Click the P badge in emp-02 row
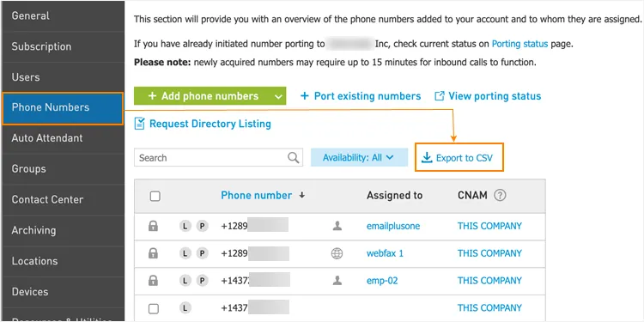The height and width of the screenshot is (322, 644). click(x=202, y=281)
